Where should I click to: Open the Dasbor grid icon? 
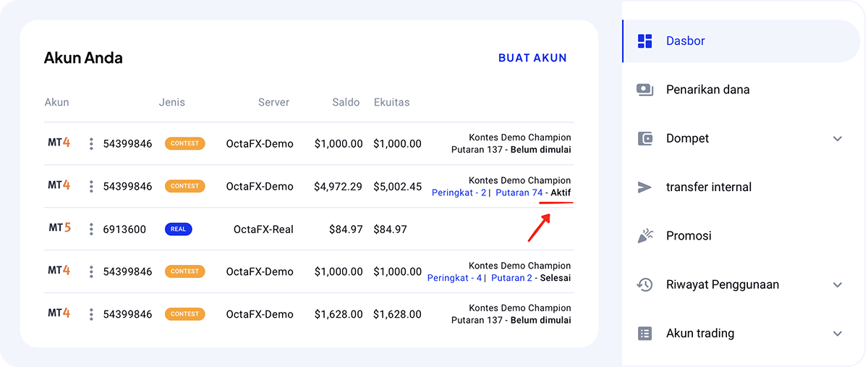(644, 41)
